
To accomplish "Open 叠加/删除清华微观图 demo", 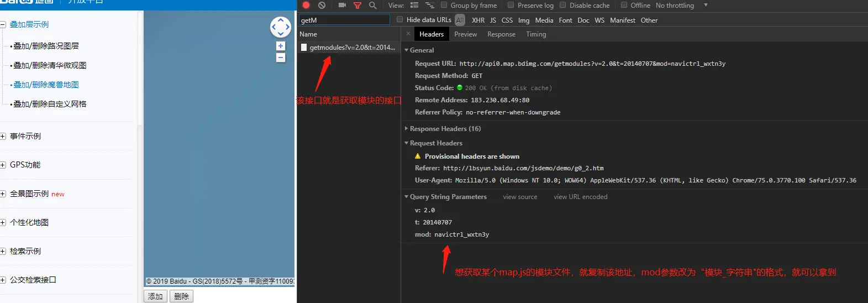I will click(50, 65).
